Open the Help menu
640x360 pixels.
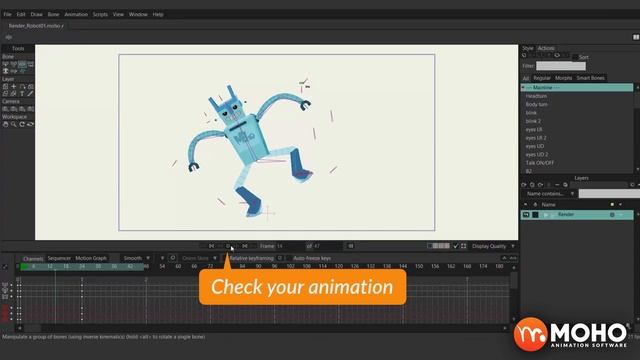point(158,14)
